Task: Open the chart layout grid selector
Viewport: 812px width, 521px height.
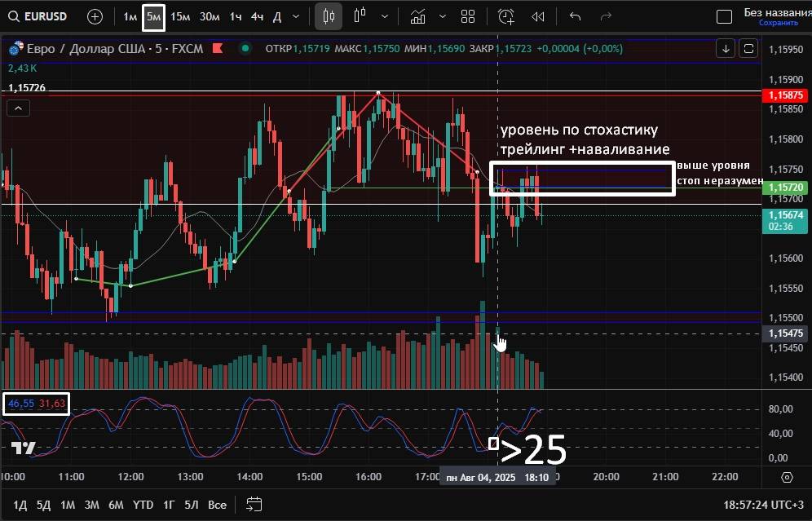Action: tap(468, 16)
